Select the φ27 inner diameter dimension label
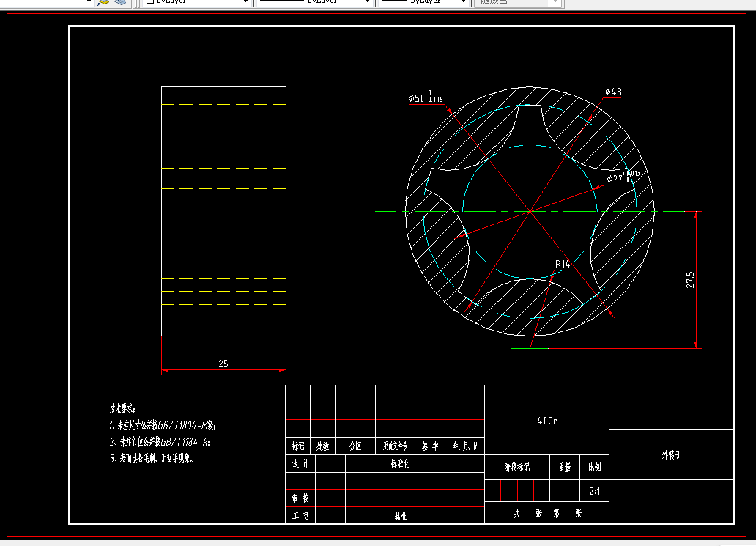Image resolution: width=756 pixels, height=546 pixels. click(x=623, y=177)
